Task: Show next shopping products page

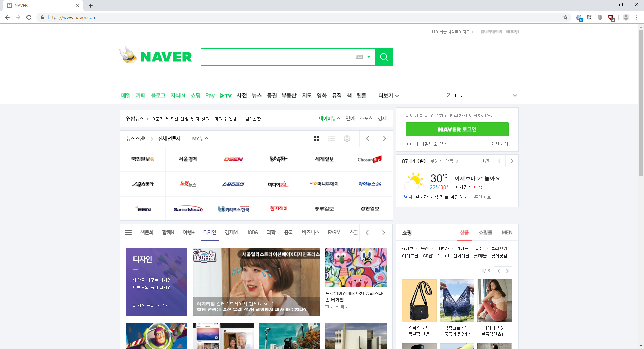Action: point(507,271)
